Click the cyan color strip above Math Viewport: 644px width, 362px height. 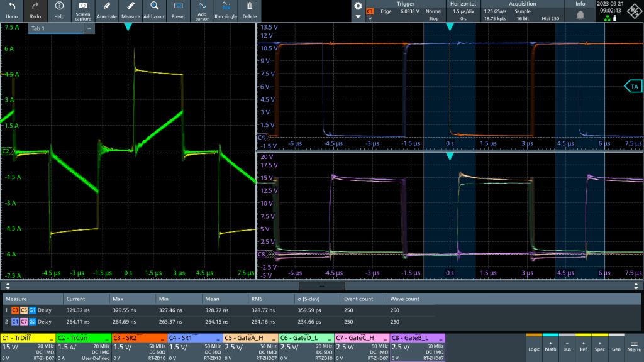pyautogui.click(x=550, y=336)
